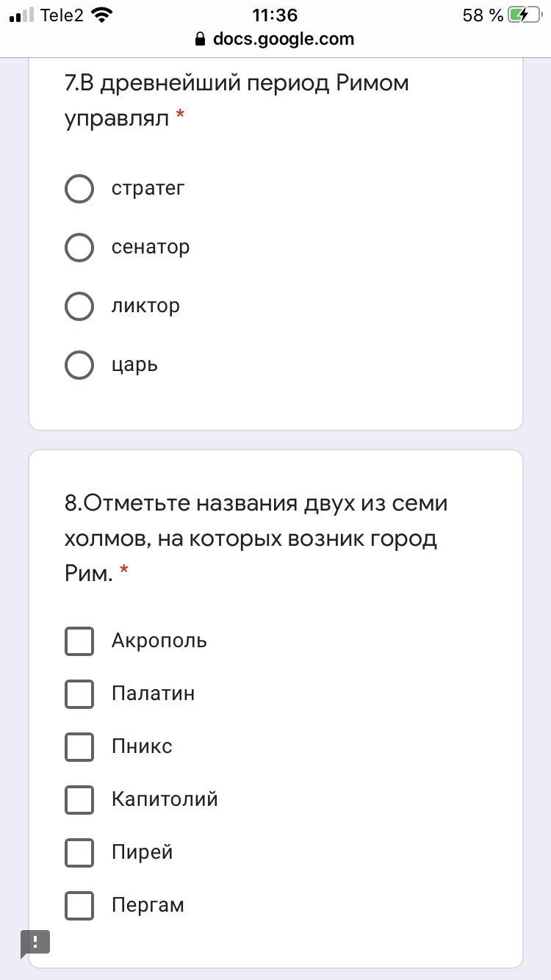Check the Капитолий option
Image resolution: width=551 pixels, height=980 pixels.
pyautogui.click(x=79, y=799)
